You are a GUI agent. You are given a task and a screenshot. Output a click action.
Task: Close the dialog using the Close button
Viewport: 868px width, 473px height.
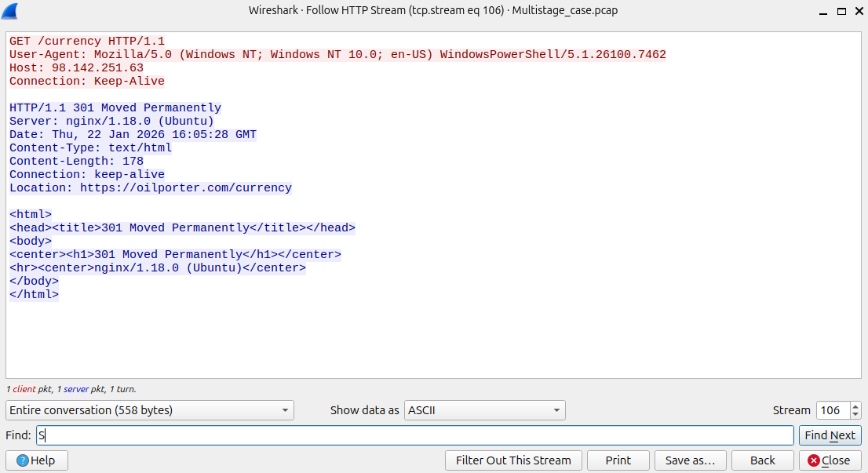tap(830, 460)
